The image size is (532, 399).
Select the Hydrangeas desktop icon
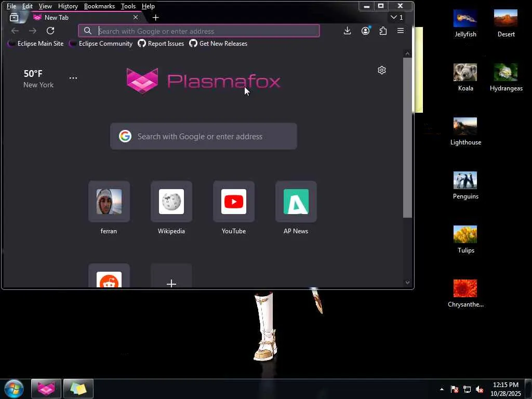(506, 78)
